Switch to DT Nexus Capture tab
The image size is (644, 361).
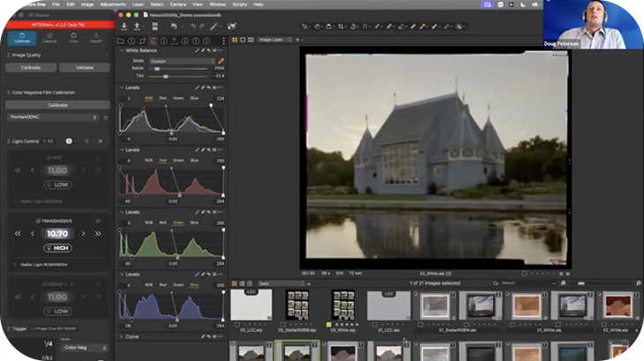click(49, 38)
